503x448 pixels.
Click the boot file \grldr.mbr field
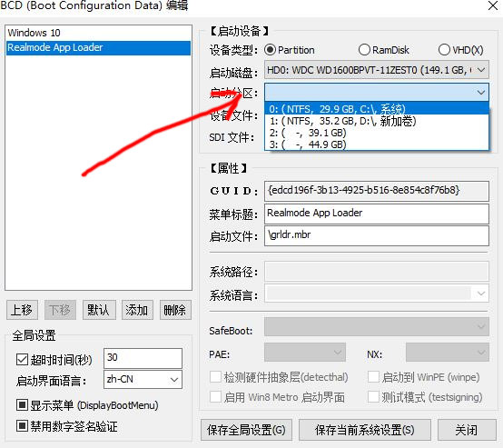point(377,235)
